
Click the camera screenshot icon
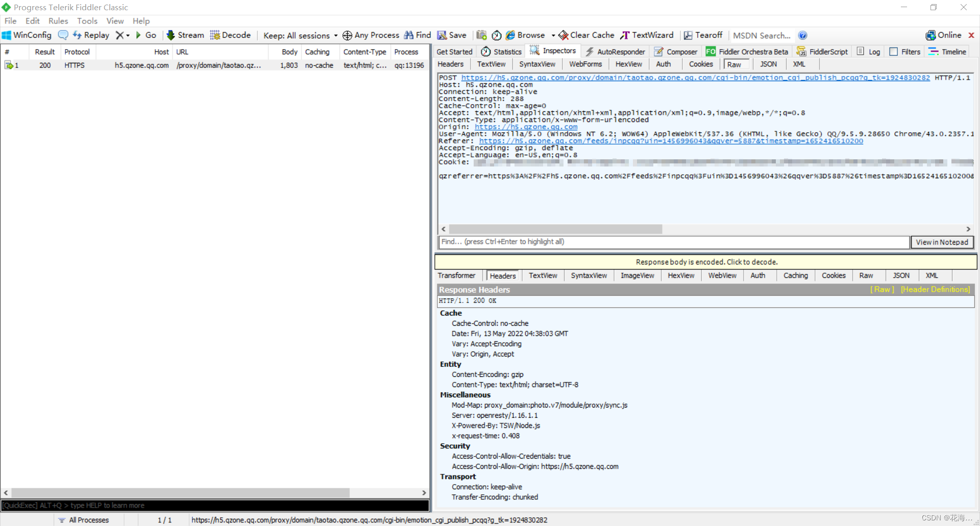[481, 35]
